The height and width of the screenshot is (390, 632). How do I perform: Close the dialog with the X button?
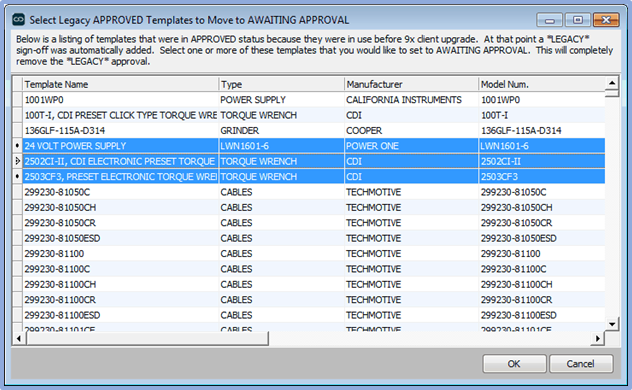[x=606, y=20]
